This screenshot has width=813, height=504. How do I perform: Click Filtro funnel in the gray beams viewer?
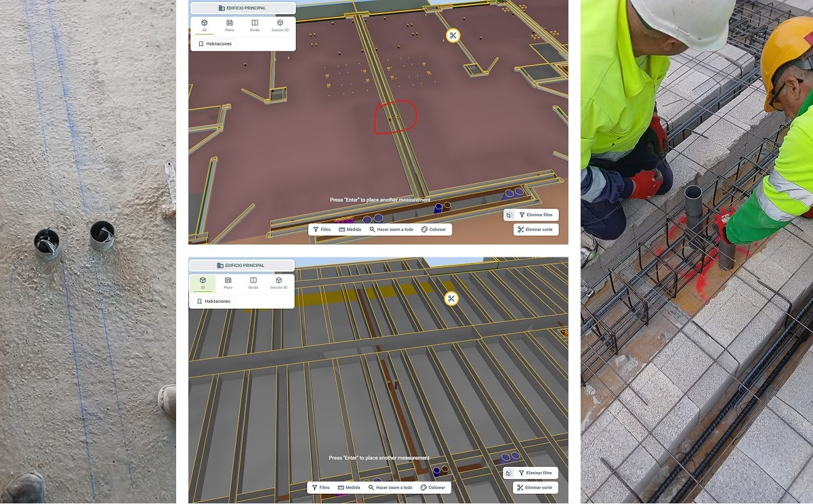click(x=320, y=488)
